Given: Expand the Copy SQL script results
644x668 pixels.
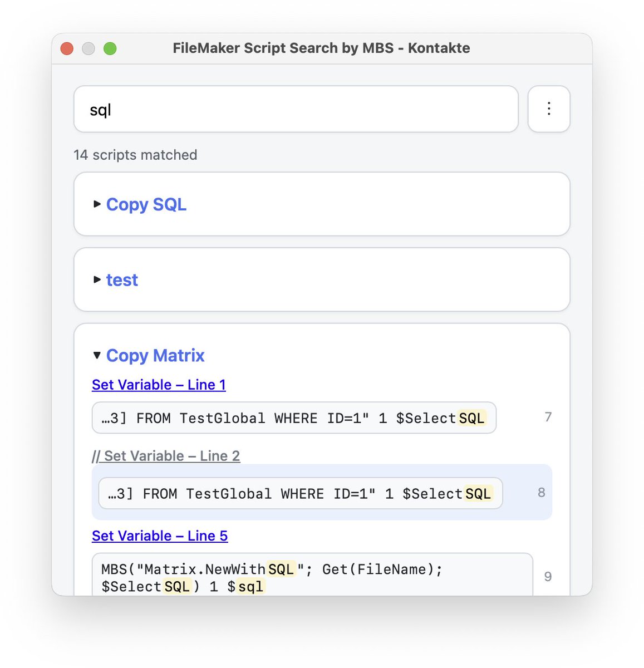Looking at the screenshot, I should pyautogui.click(x=97, y=204).
